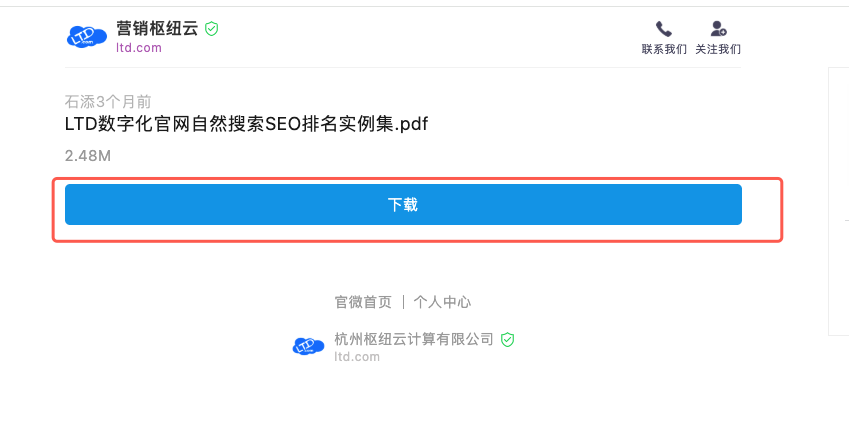Click the follow person icon above 关注我们
849x440 pixels.
[x=718, y=29]
